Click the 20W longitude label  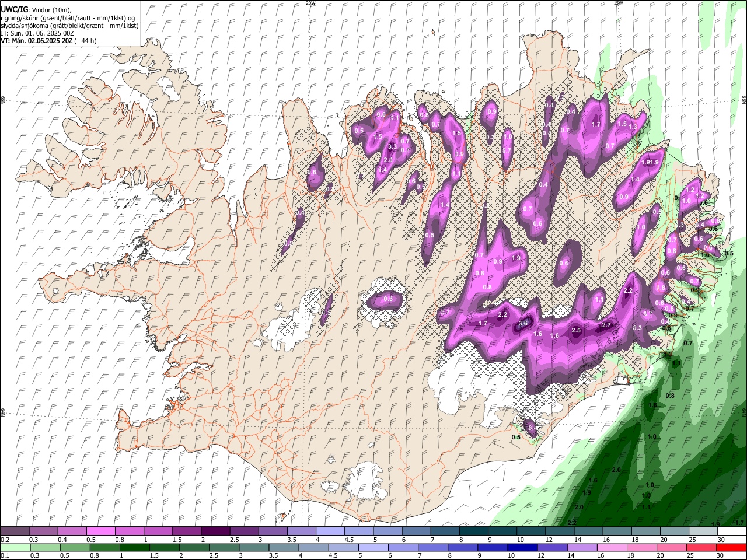tap(310, 3)
